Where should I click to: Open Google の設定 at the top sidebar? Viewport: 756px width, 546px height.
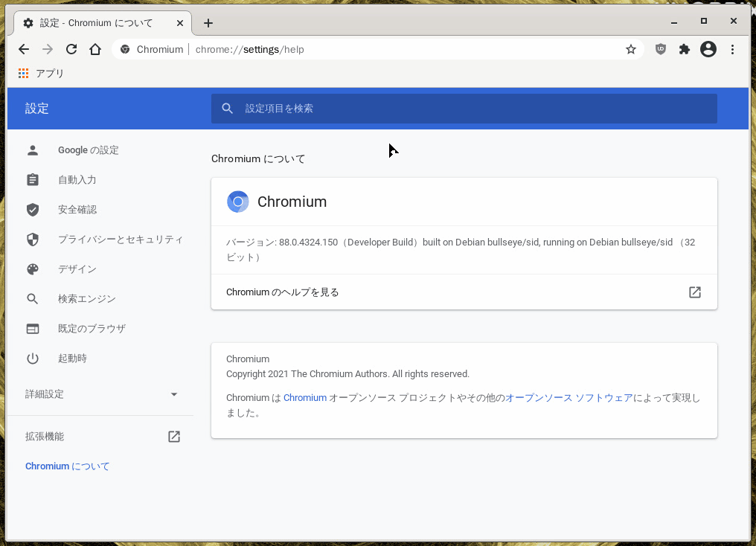[87, 150]
